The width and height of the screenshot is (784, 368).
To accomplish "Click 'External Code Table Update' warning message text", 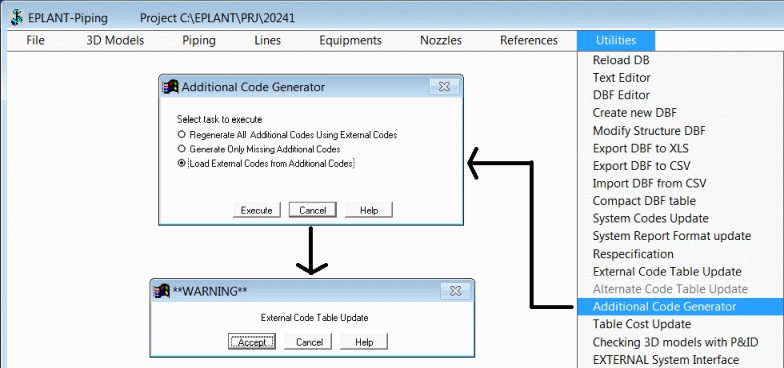I will click(314, 318).
